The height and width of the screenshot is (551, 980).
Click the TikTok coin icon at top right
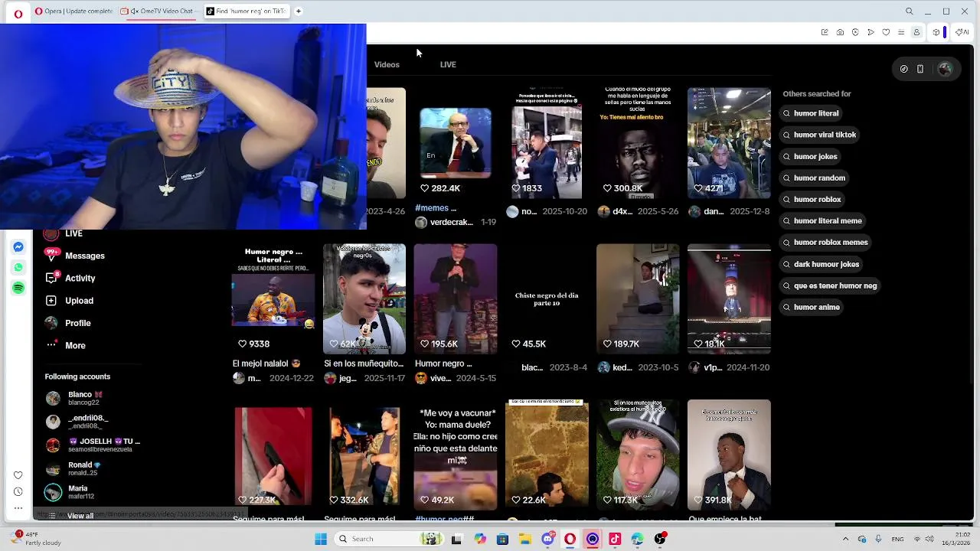904,69
